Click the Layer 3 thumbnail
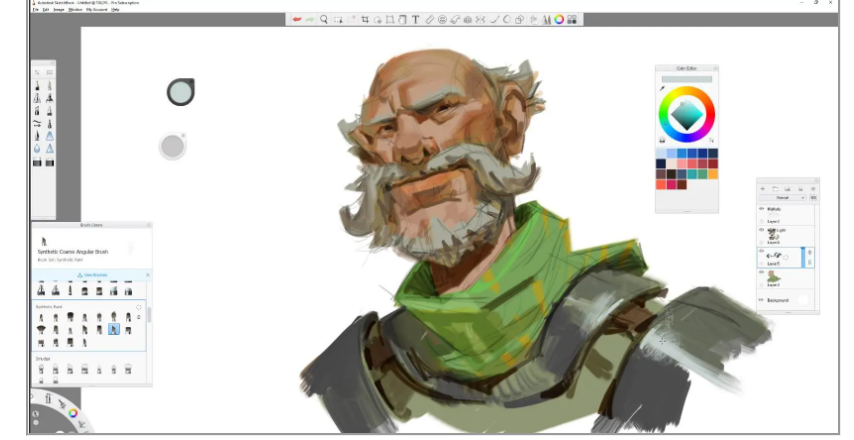Screen dimensions: 854x440 coord(774,278)
